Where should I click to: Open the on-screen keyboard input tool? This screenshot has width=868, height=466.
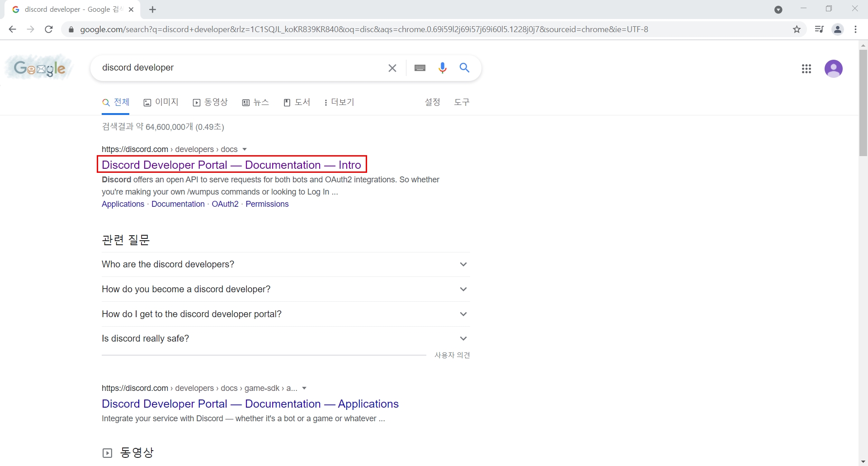coord(420,68)
